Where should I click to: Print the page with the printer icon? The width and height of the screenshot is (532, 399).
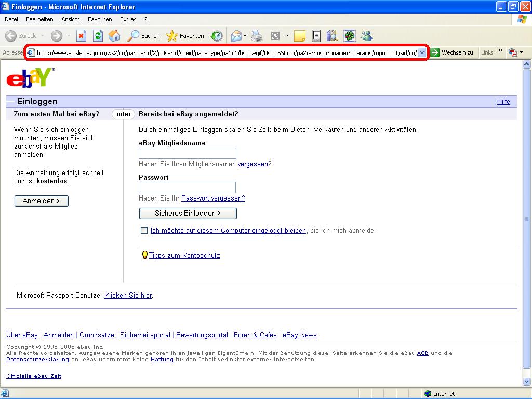tap(257, 36)
